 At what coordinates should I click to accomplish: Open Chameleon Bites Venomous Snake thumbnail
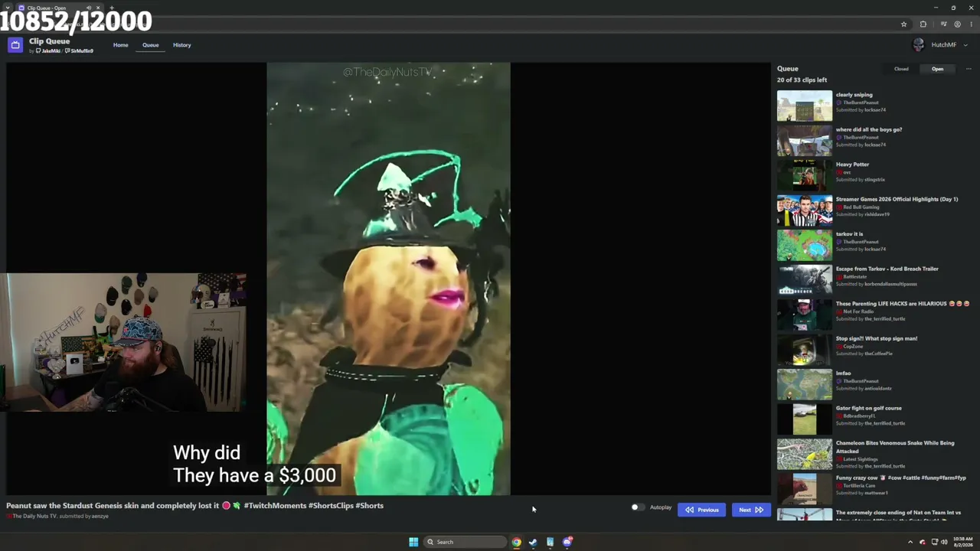tap(805, 454)
